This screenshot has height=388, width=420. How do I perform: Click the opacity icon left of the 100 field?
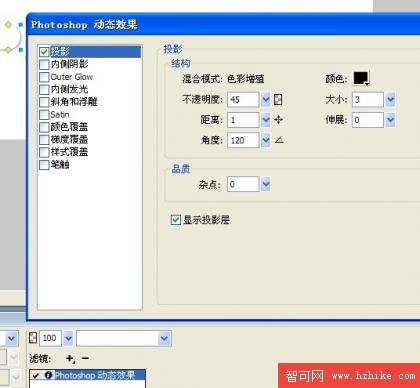pos(33,338)
